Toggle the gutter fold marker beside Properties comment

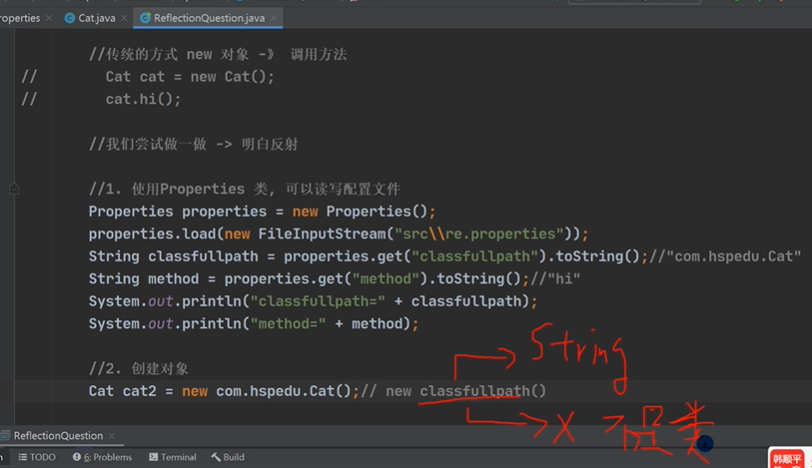click(14, 189)
